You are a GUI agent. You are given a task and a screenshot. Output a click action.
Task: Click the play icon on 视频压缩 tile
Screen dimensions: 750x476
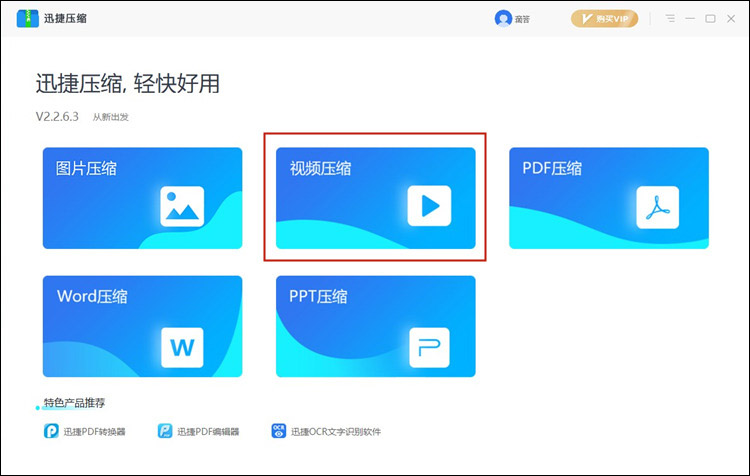[429, 206]
